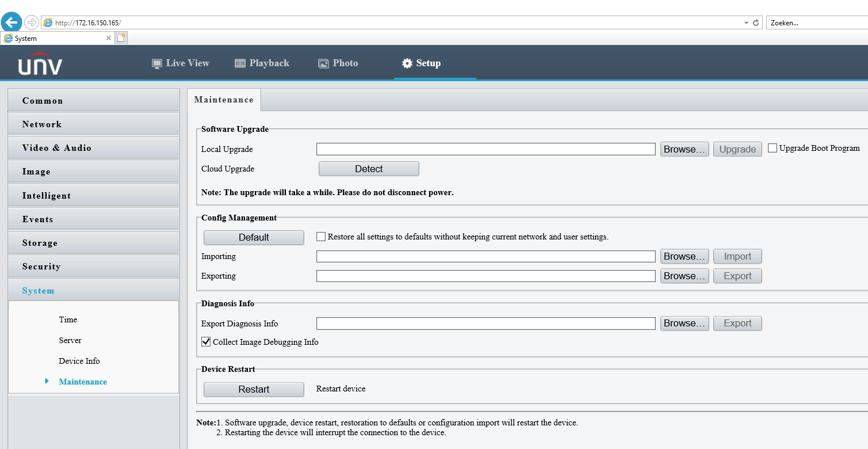
Task: Click the browser forward arrow icon
Action: click(31, 22)
